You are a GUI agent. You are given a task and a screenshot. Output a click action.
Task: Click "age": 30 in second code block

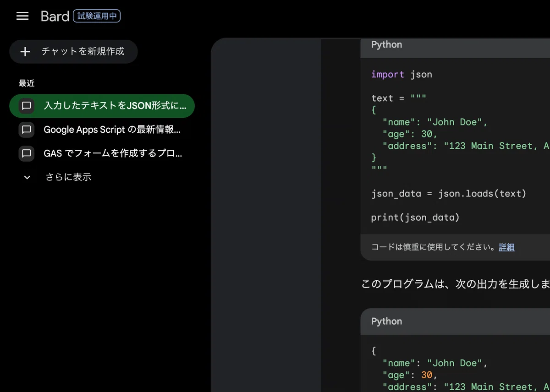(x=410, y=375)
